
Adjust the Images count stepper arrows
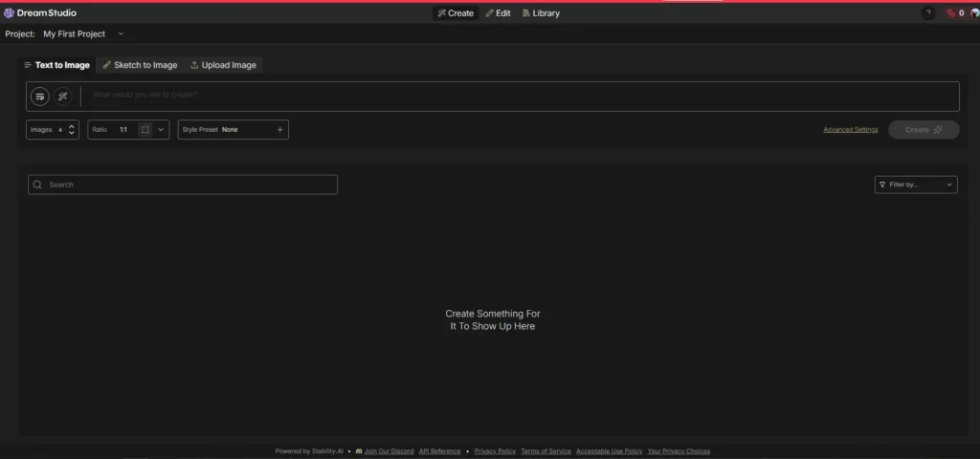coord(71,130)
